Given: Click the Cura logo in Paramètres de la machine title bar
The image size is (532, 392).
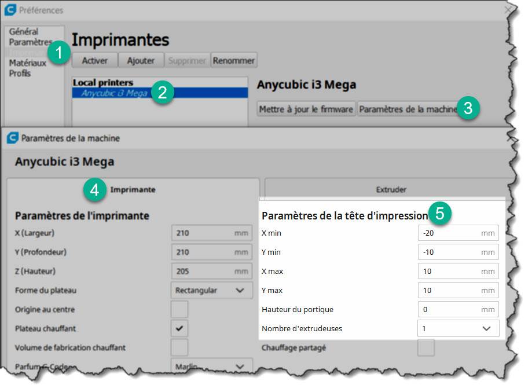Looking at the screenshot, I should click(13, 138).
